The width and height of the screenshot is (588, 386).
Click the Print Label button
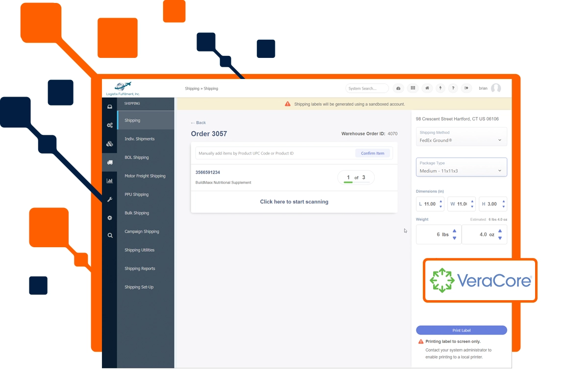click(461, 330)
